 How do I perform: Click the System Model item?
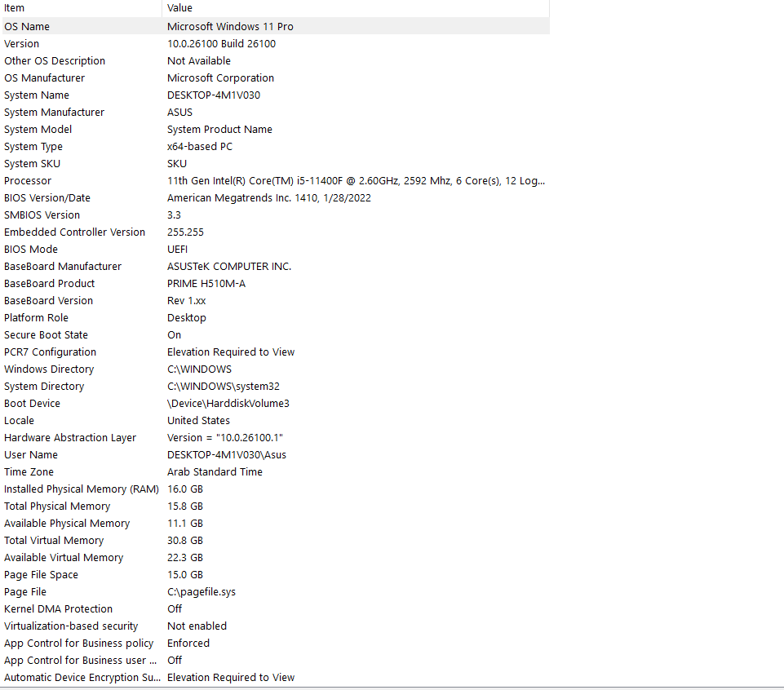click(38, 130)
